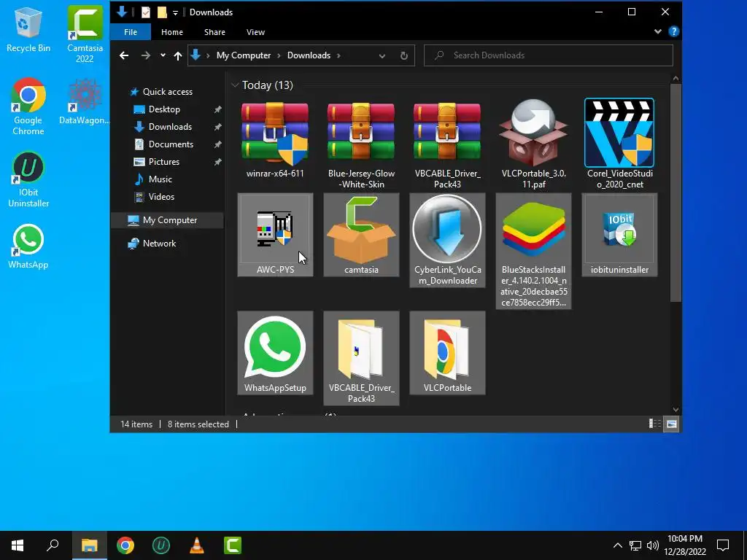
Task: Select the VLCPortable_3.0.11.paf file
Action: pos(533,145)
